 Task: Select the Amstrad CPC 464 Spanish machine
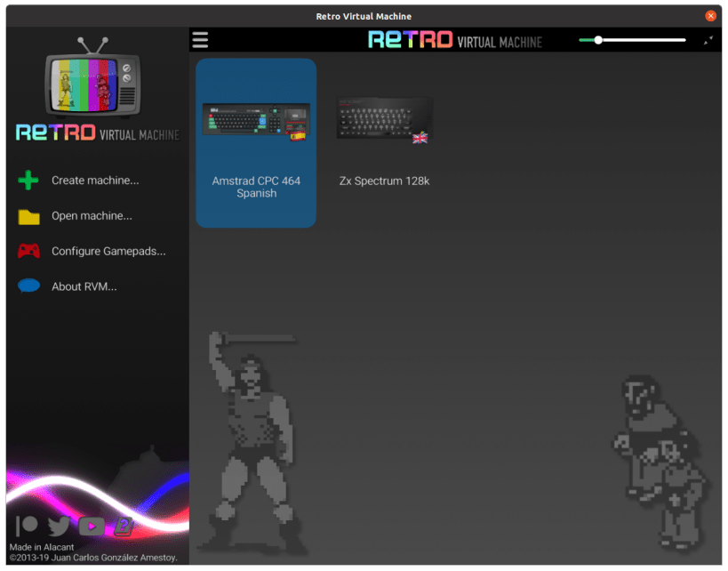256,143
